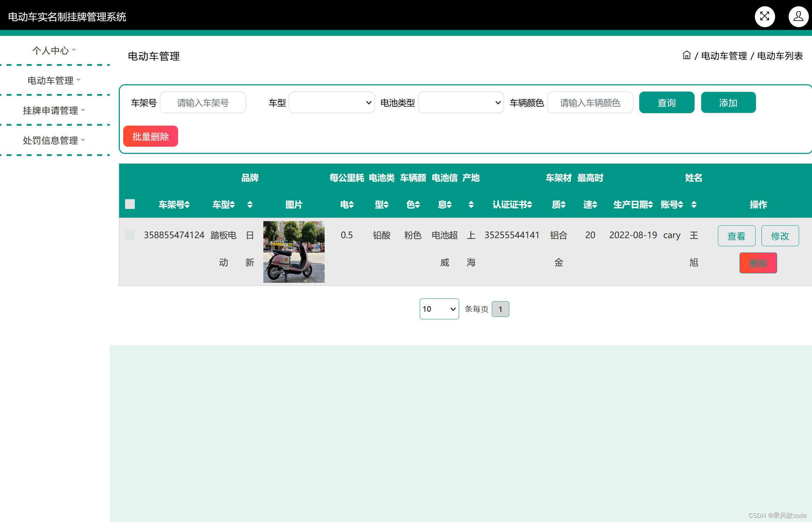Open the 处罚信息管理 sidebar menu

point(51,140)
